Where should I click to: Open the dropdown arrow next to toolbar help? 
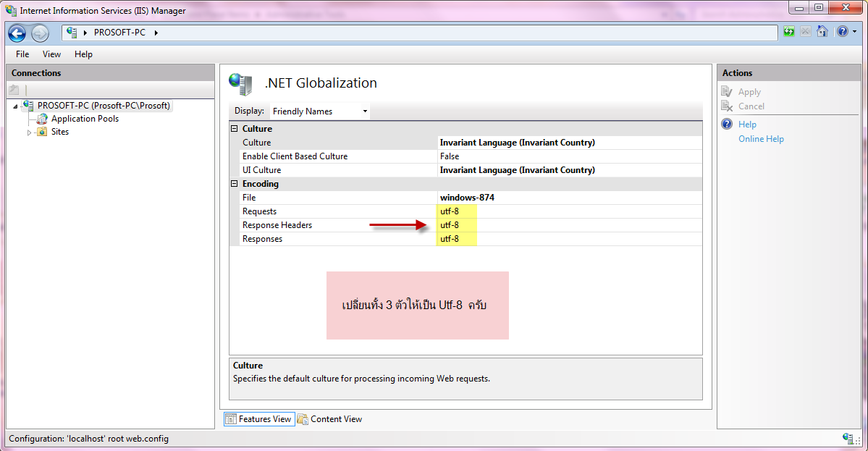pyautogui.click(x=855, y=32)
